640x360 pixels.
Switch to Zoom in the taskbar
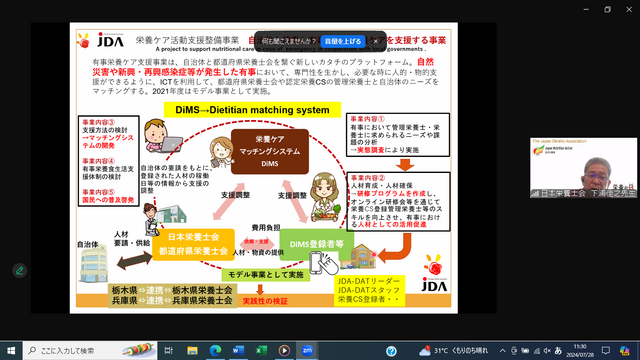307,350
